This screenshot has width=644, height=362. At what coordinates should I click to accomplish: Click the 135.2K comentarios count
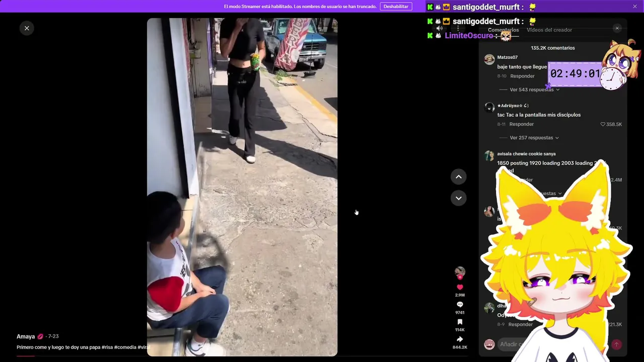tap(552, 48)
